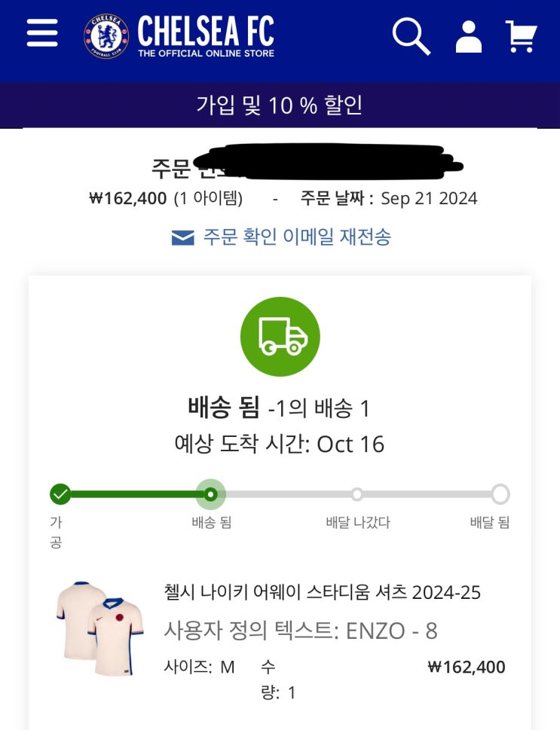This screenshot has width=560, height=730.
Task: Open the hamburger navigation menu
Action: (x=42, y=34)
